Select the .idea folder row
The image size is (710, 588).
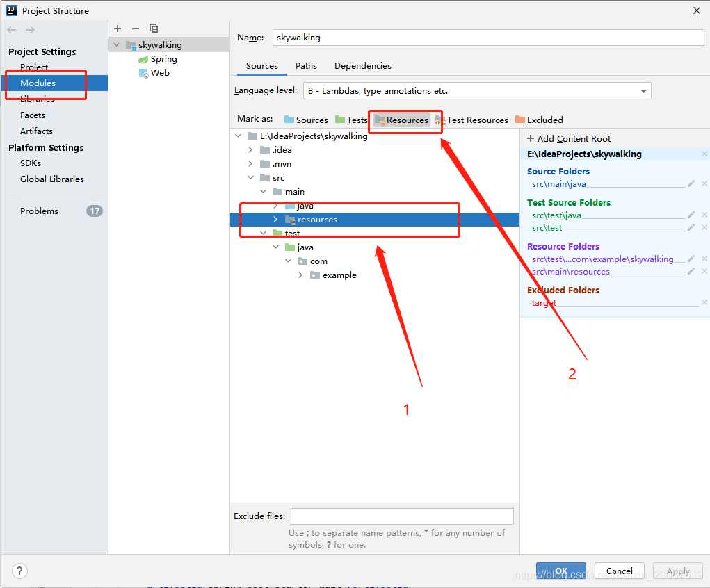coord(374,150)
